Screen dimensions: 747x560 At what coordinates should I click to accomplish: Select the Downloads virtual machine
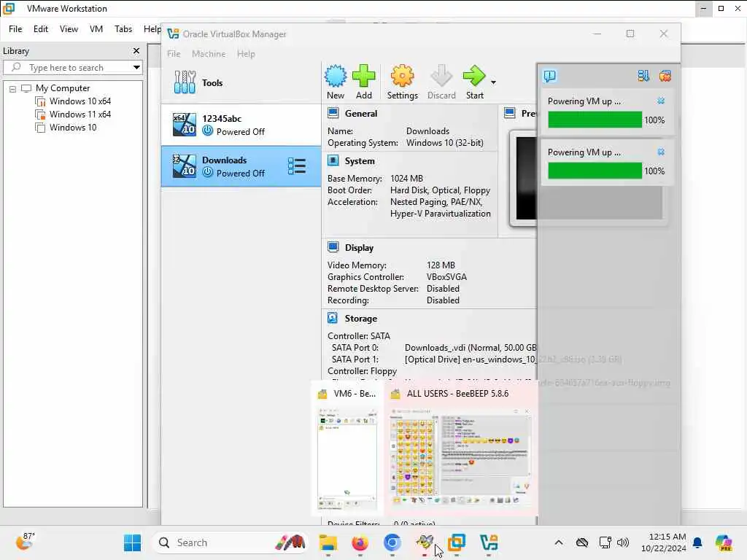point(241,167)
